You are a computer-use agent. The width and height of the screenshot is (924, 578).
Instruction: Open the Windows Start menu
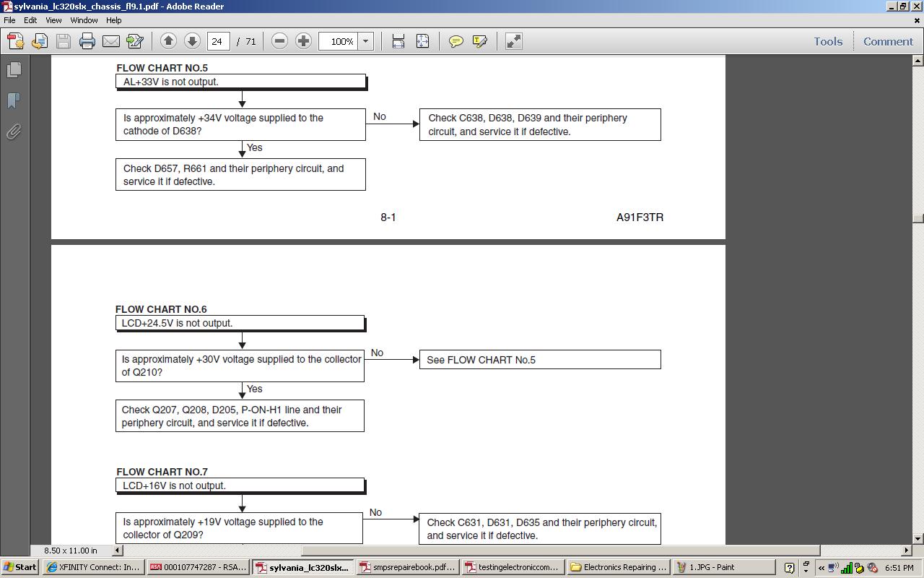tap(19, 567)
